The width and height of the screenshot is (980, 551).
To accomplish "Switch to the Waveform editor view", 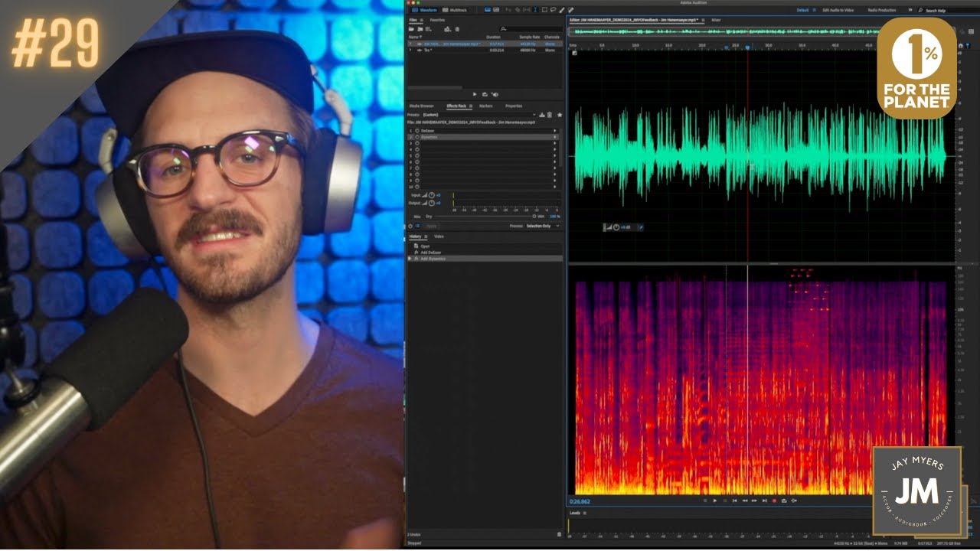I will [425, 10].
